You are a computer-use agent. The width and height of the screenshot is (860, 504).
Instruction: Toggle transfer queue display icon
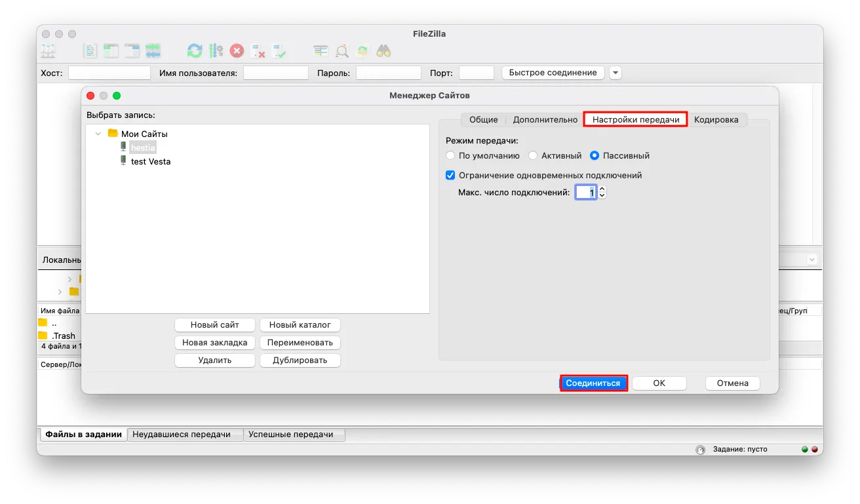(x=153, y=50)
